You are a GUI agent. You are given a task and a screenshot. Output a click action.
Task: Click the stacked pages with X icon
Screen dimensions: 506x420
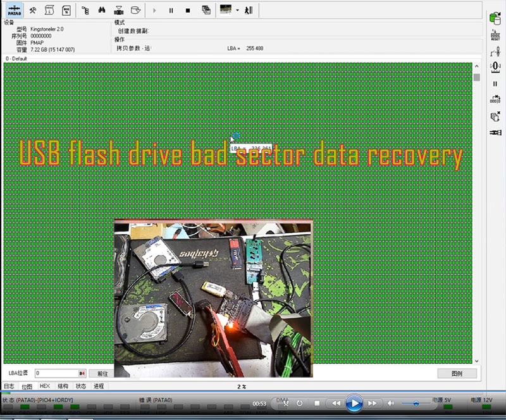tap(495, 116)
